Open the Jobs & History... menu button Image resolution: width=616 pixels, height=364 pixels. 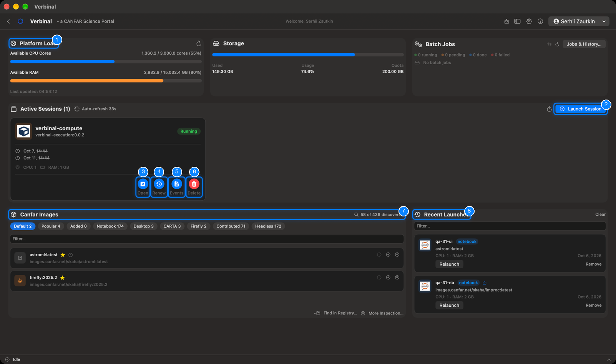pos(584,44)
